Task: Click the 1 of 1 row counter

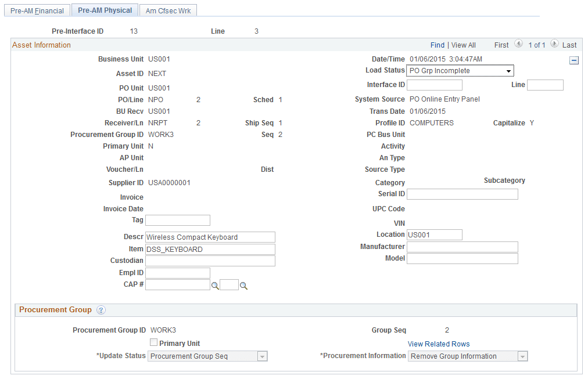Action: (537, 45)
